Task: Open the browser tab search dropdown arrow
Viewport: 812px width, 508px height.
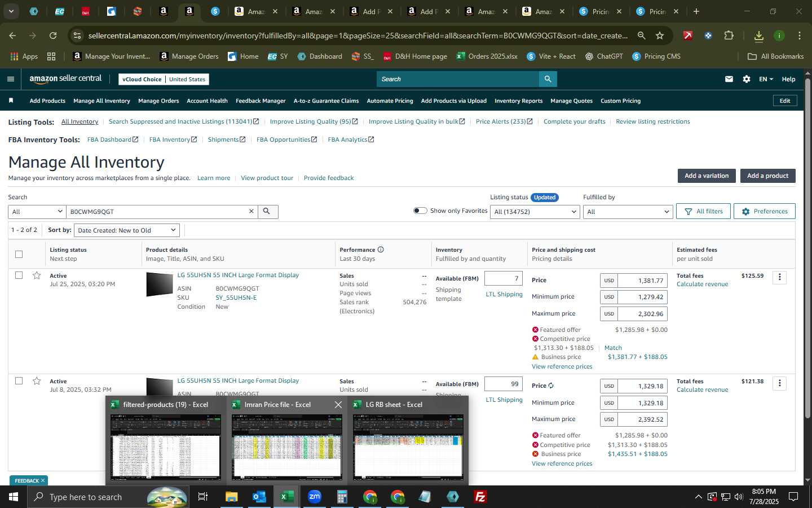Action: (x=11, y=11)
